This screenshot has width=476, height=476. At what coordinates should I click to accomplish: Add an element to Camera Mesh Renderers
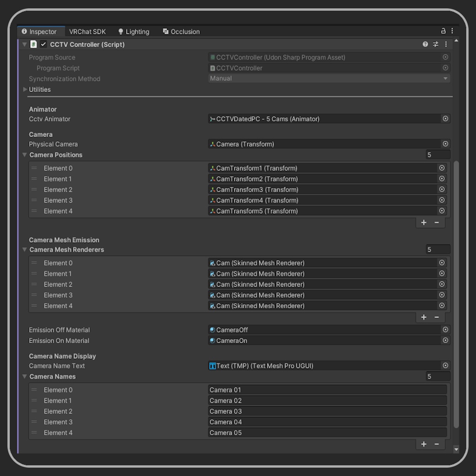tap(424, 317)
